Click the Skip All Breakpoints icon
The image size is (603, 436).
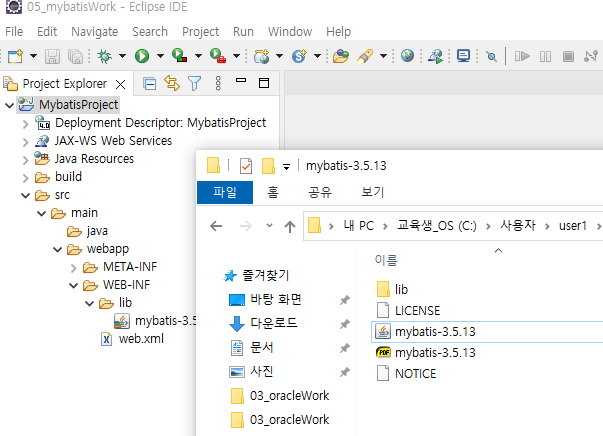click(491, 57)
